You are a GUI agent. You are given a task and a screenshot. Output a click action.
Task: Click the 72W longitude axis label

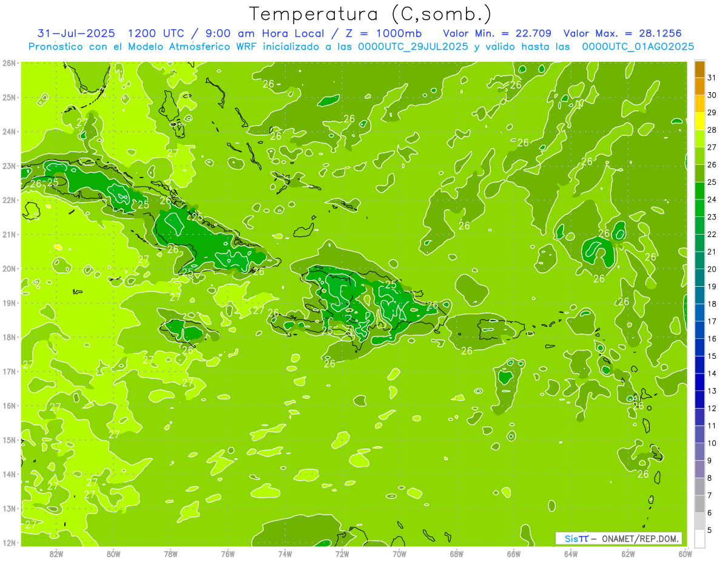tap(342, 554)
